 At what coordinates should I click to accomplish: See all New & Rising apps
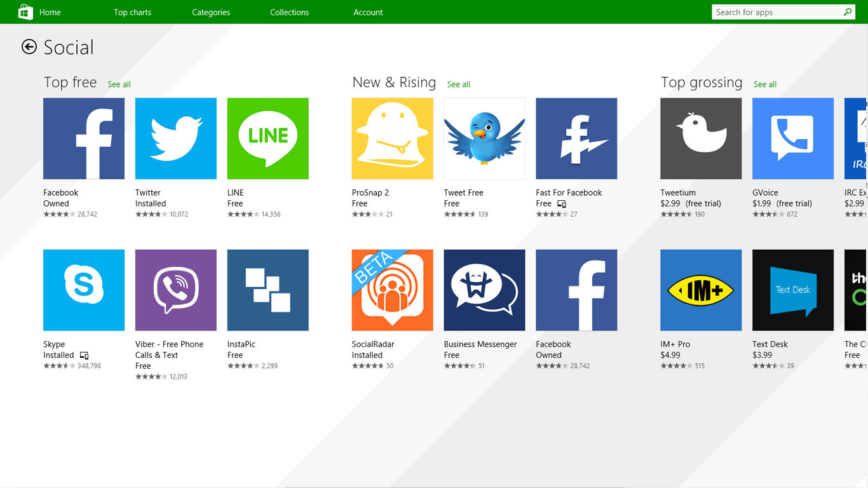tap(459, 85)
